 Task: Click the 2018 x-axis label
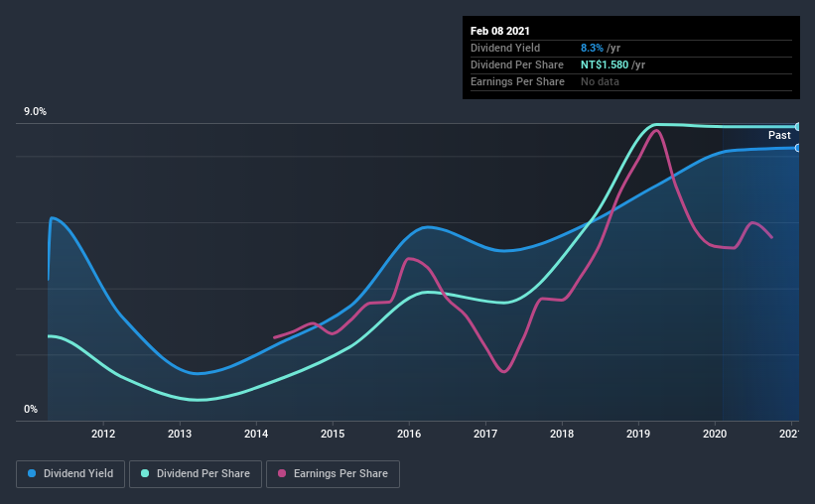pos(561,434)
